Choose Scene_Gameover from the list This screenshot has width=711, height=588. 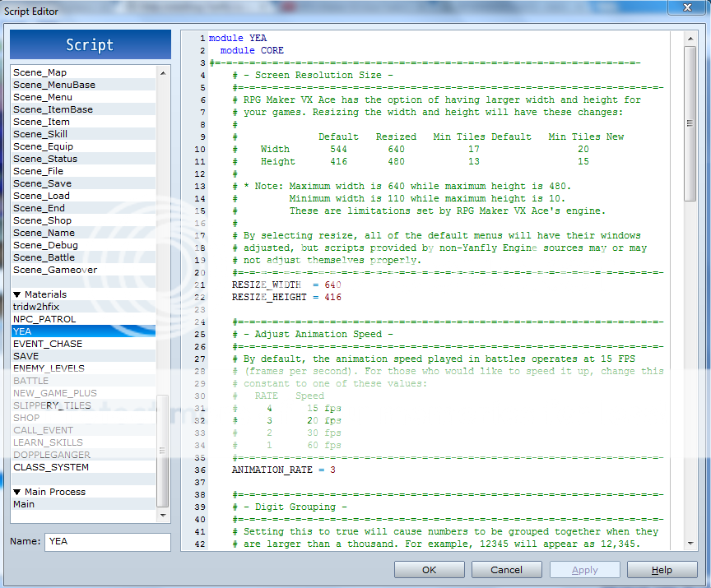(55, 270)
